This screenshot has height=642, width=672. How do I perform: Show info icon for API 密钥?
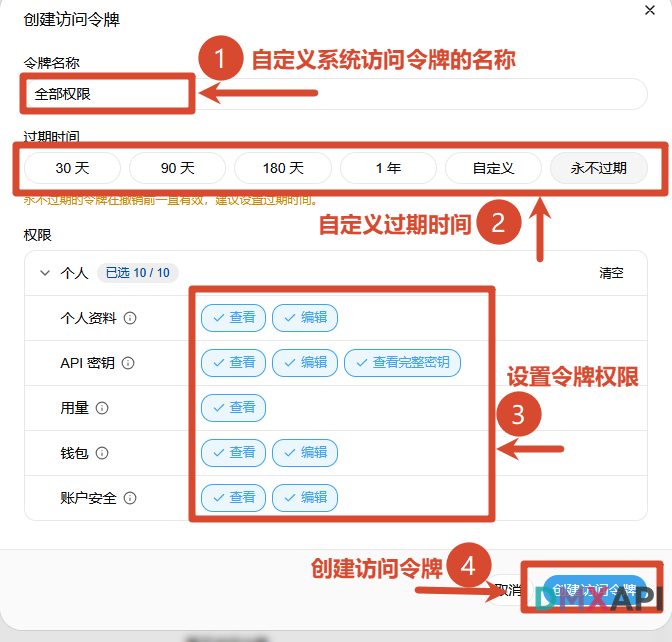point(128,363)
